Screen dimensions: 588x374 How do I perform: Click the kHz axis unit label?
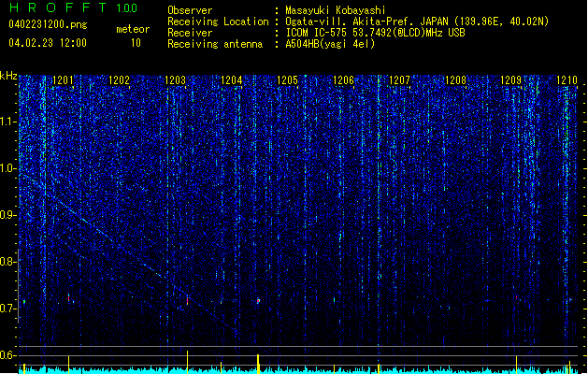pyautogui.click(x=8, y=76)
